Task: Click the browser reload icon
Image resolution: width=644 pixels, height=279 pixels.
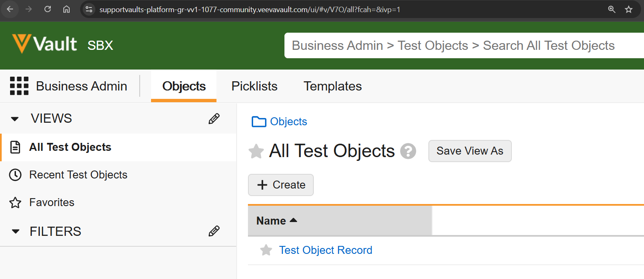Action: (x=47, y=9)
